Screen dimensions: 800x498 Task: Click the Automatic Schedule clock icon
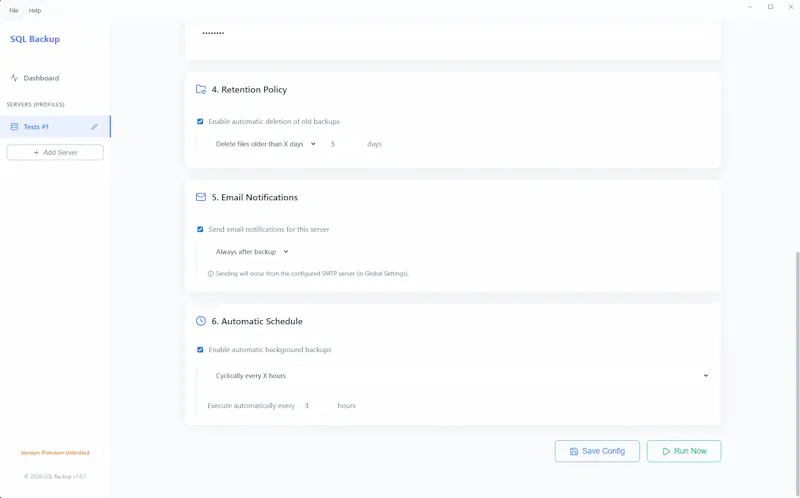201,321
